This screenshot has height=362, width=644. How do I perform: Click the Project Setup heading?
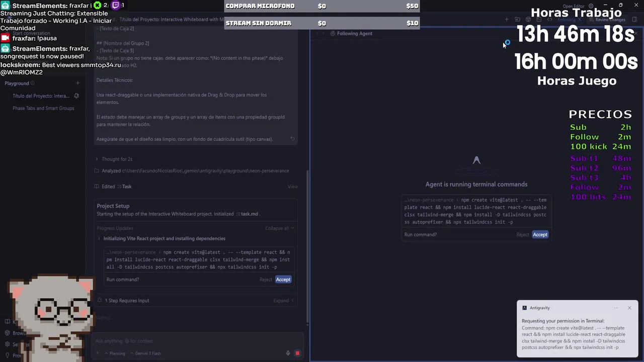[113, 206]
